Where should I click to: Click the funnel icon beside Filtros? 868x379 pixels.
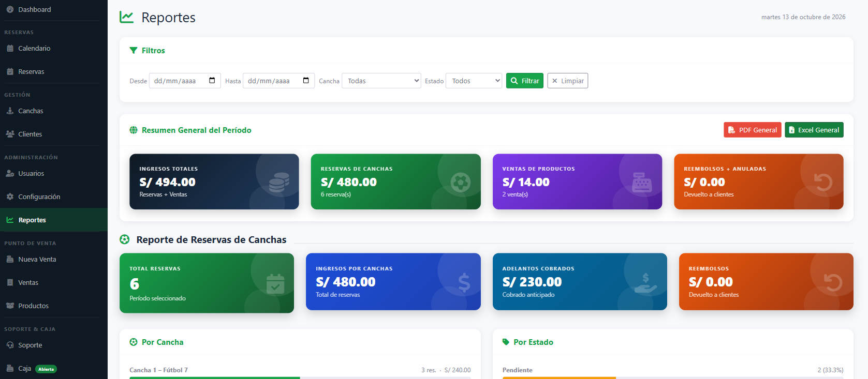[134, 51]
